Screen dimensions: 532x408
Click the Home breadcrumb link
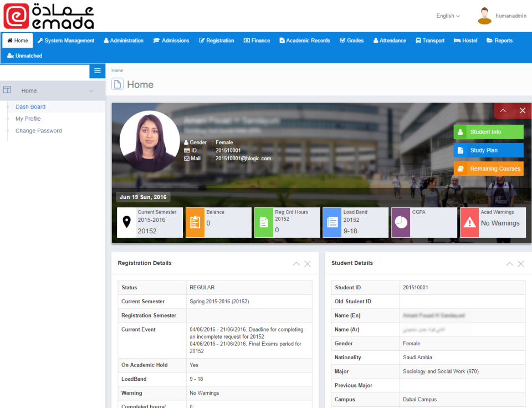tap(117, 70)
